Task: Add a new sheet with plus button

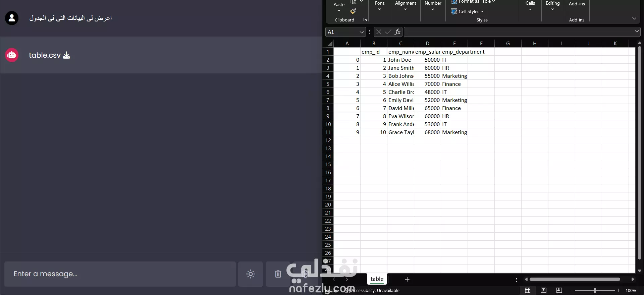Action: 407,279
